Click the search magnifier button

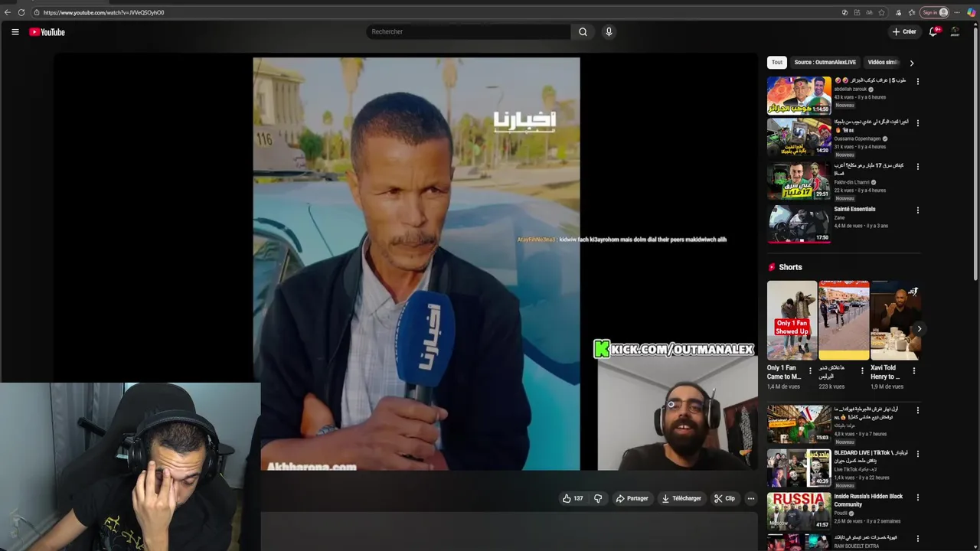[583, 32]
